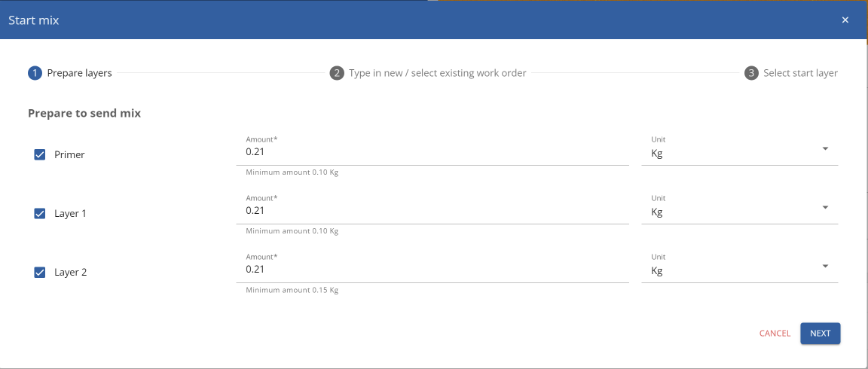This screenshot has width=868, height=369.
Task: Click the Kg value for Primer
Action: pyautogui.click(x=656, y=154)
